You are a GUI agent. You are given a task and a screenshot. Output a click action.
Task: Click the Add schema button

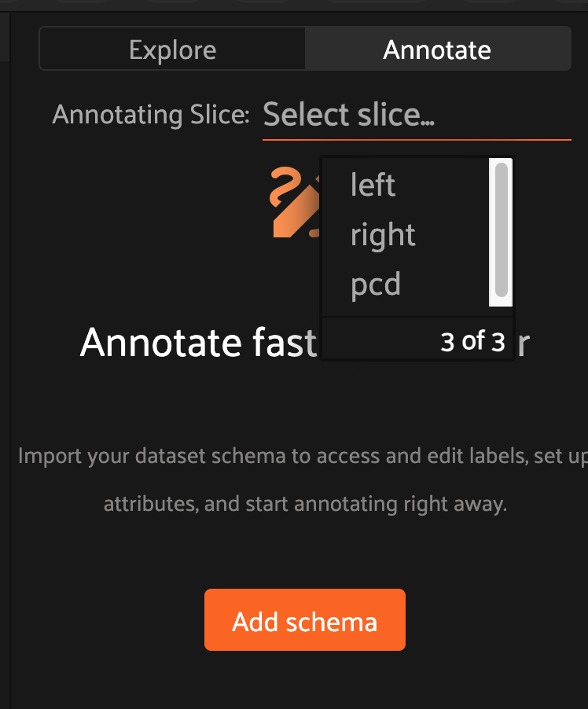(x=304, y=619)
